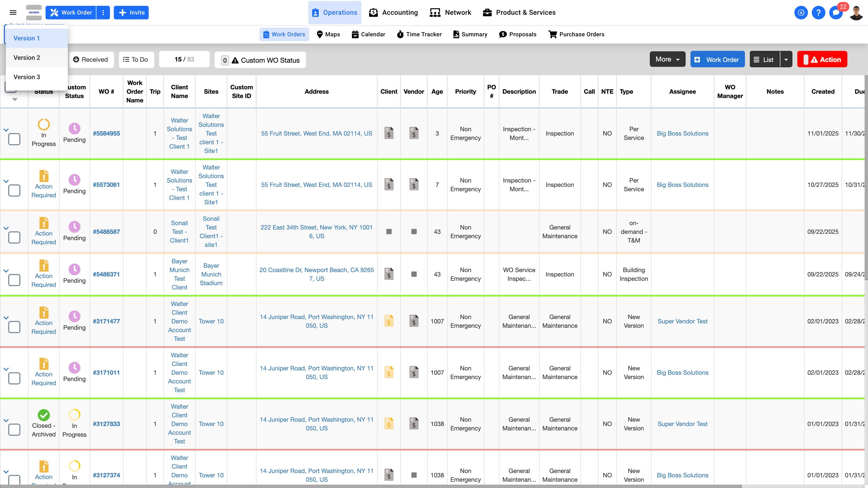The image size is (868, 488).
Task: Click the chat messages icon with badge 22
Action: pos(836,13)
